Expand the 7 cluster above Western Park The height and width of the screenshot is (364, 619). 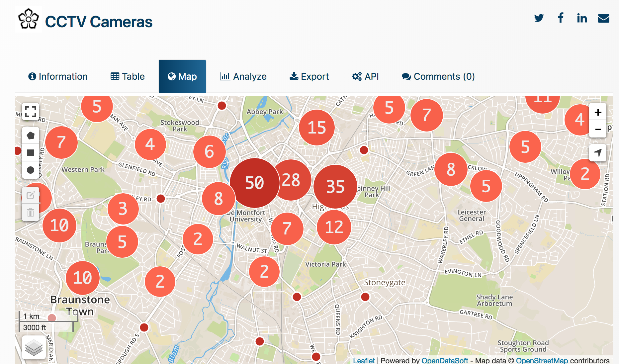[x=61, y=142]
